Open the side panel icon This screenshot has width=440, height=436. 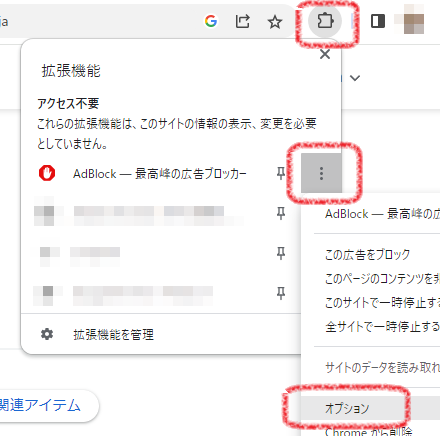coord(378,22)
